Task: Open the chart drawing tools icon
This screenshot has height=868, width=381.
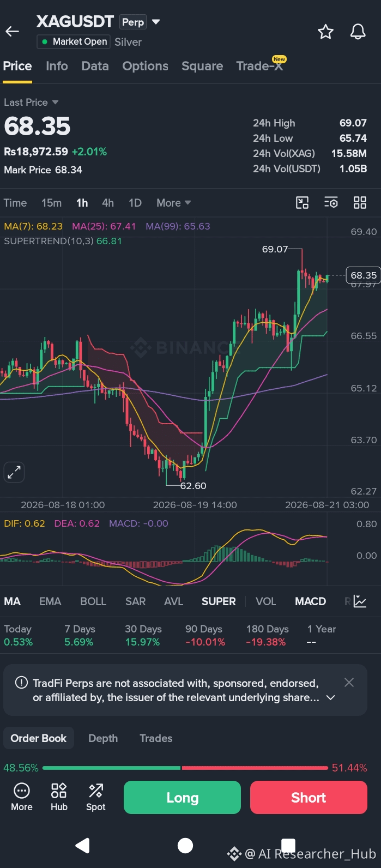Action: 302,203
